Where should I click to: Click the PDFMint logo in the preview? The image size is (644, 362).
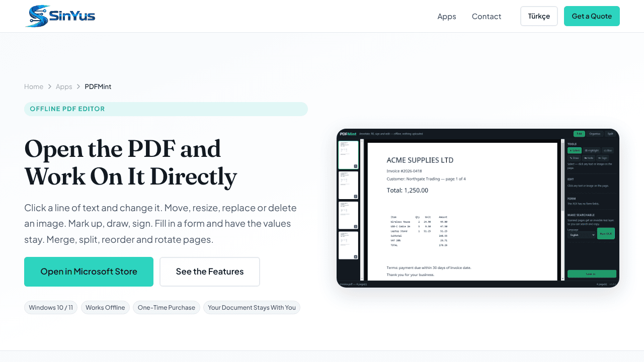[x=348, y=134]
